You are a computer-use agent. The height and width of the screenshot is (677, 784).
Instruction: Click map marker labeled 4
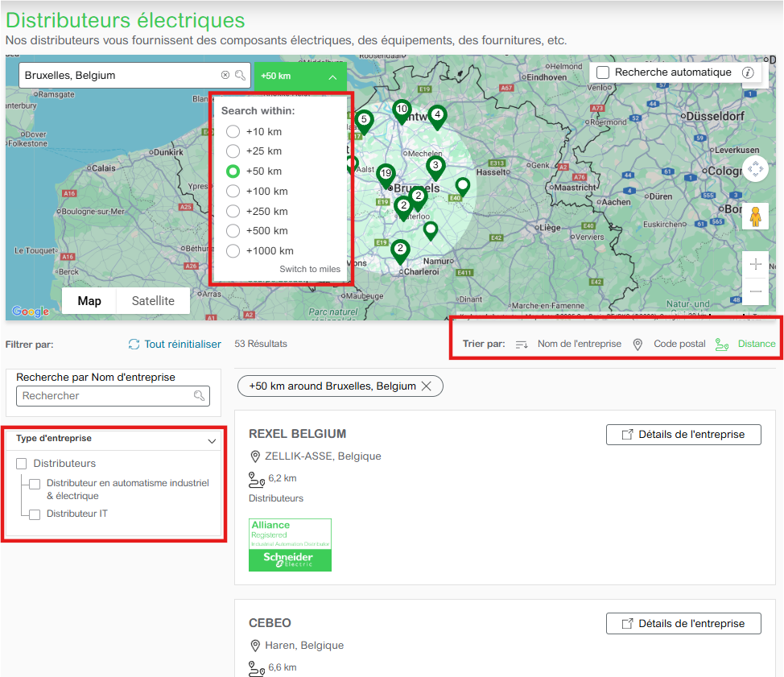tap(438, 118)
